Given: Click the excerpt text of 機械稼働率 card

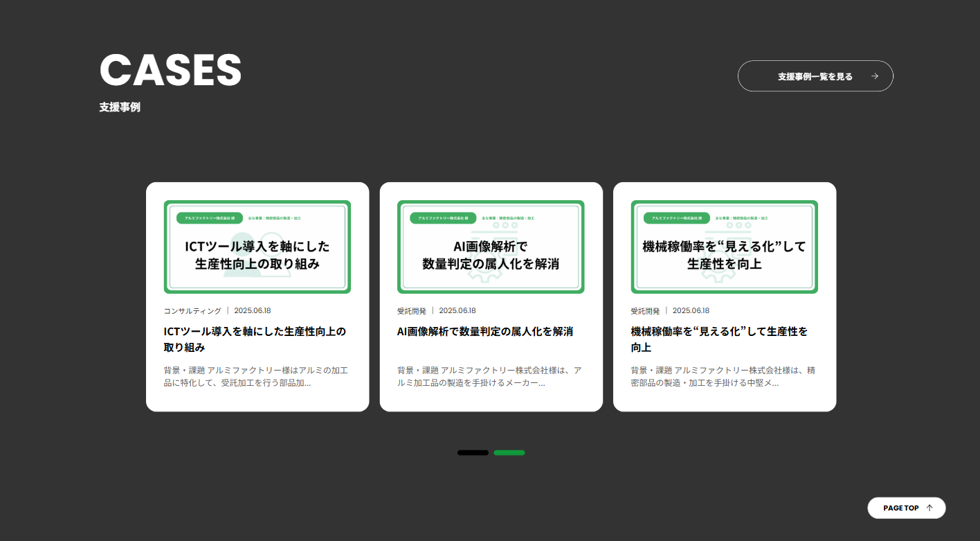Looking at the screenshot, I should (723, 376).
